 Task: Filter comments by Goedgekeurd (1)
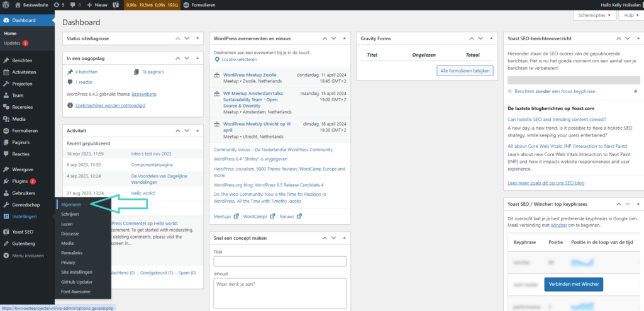pos(157,273)
